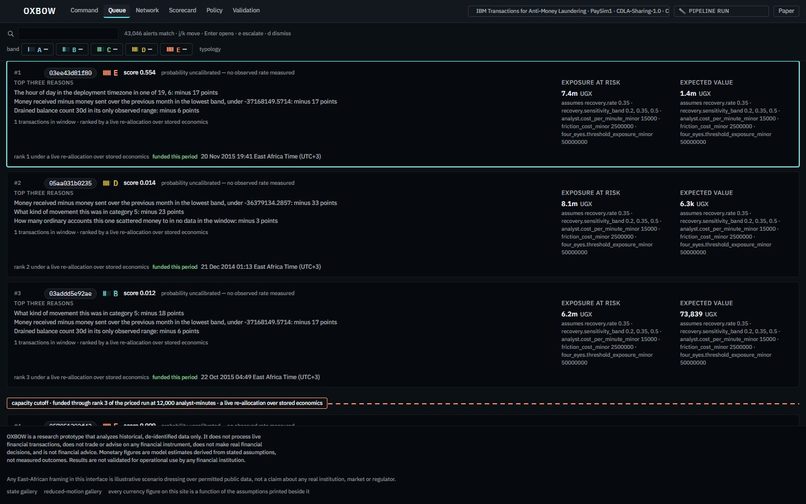
Task: Click 'category 5: minus 23 points' reason
Action: click(99, 212)
